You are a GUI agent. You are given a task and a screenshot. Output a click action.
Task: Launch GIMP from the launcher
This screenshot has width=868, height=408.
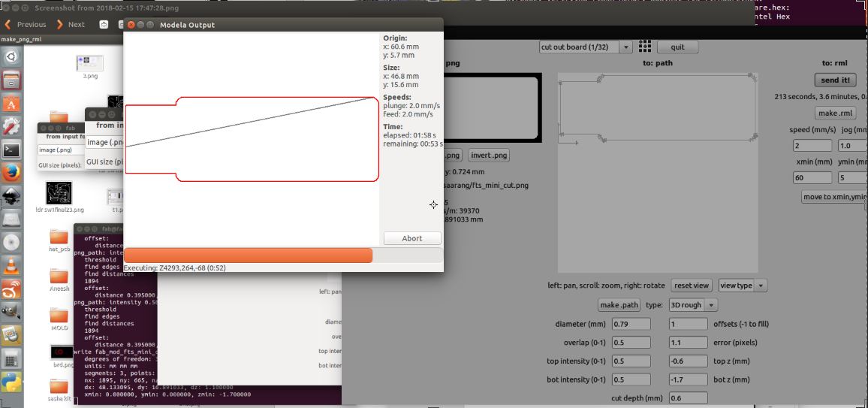coord(11,313)
